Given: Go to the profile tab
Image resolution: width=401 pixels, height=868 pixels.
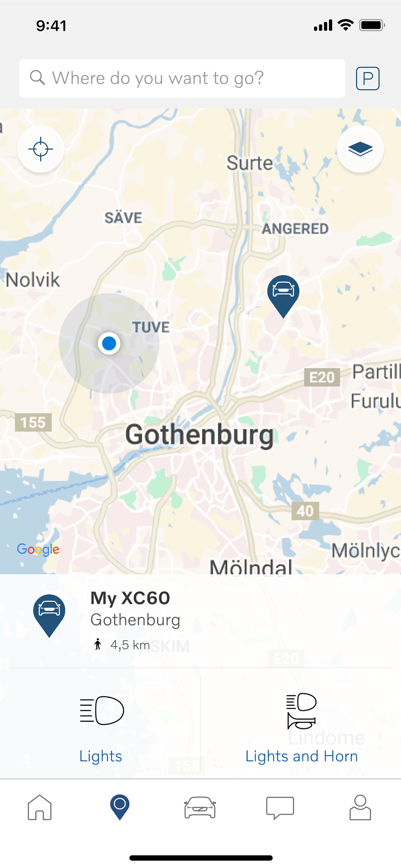Looking at the screenshot, I should (360, 808).
